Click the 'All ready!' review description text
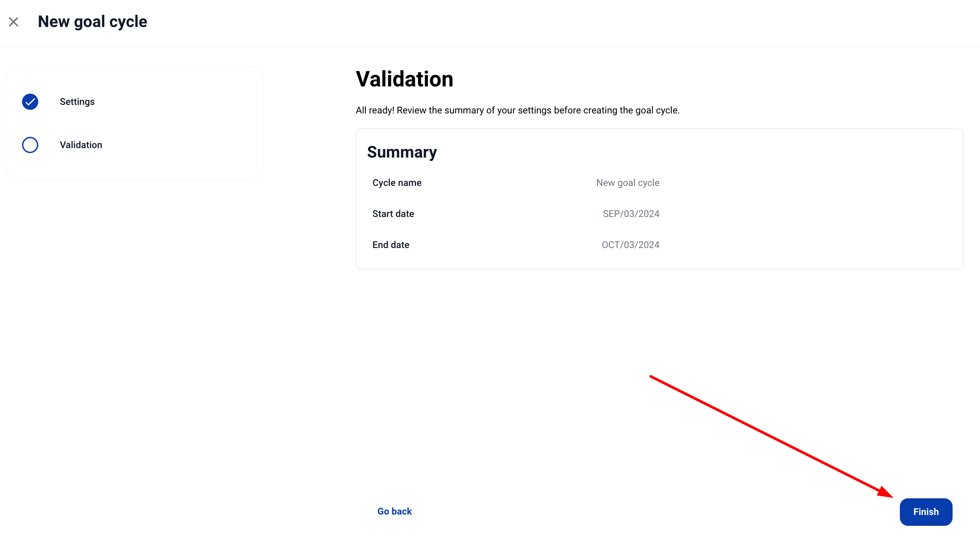This screenshot has width=980, height=551. [x=517, y=110]
